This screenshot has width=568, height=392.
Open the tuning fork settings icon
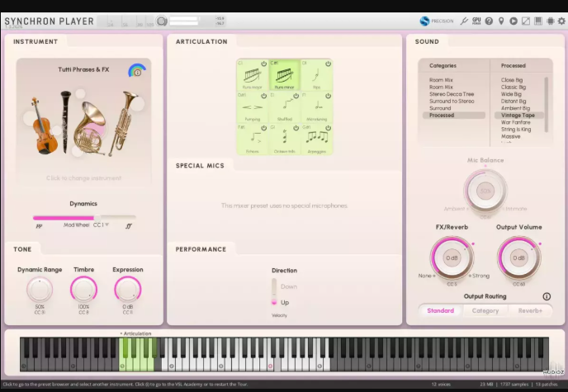[x=464, y=21]
